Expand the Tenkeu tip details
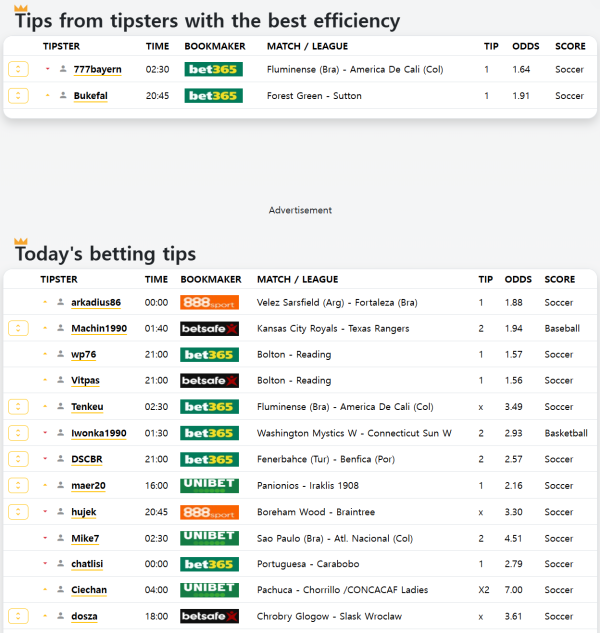Viewport: 600px width, 633px height. (18, 407)
